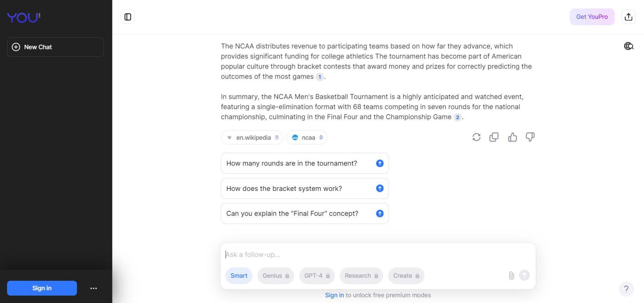Give the answer a thumbs down
The image size is (644, 303).
[x=530, y=137]
